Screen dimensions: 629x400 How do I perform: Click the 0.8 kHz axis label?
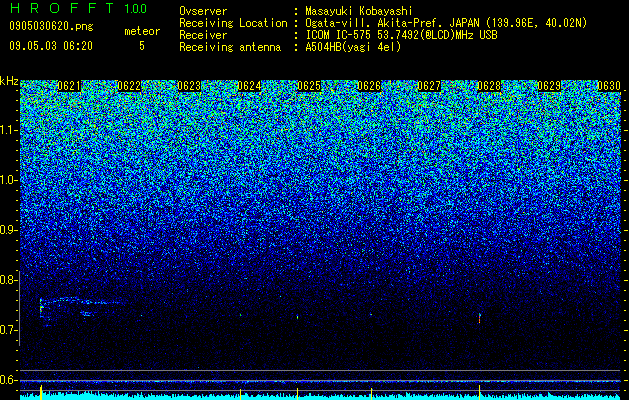tap(9, 280)
